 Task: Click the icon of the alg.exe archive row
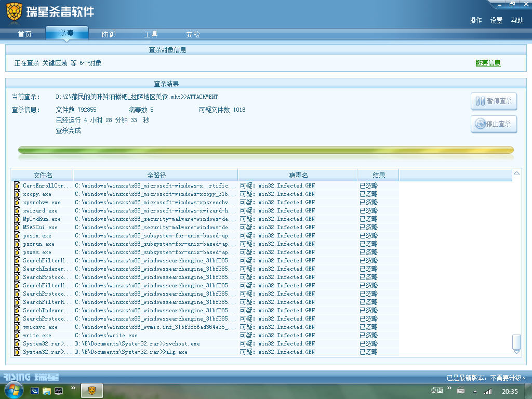[x=17, y=352]
